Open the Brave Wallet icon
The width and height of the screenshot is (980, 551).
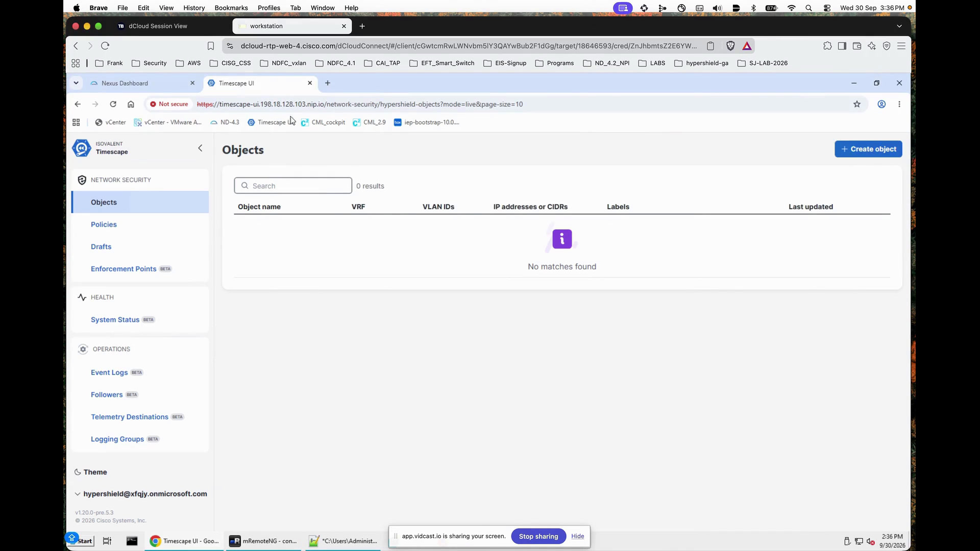(857, 46)
